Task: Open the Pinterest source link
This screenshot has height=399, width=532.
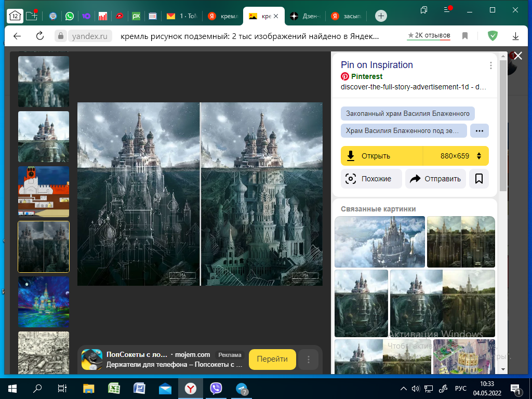Action: [x=367, y=76]
